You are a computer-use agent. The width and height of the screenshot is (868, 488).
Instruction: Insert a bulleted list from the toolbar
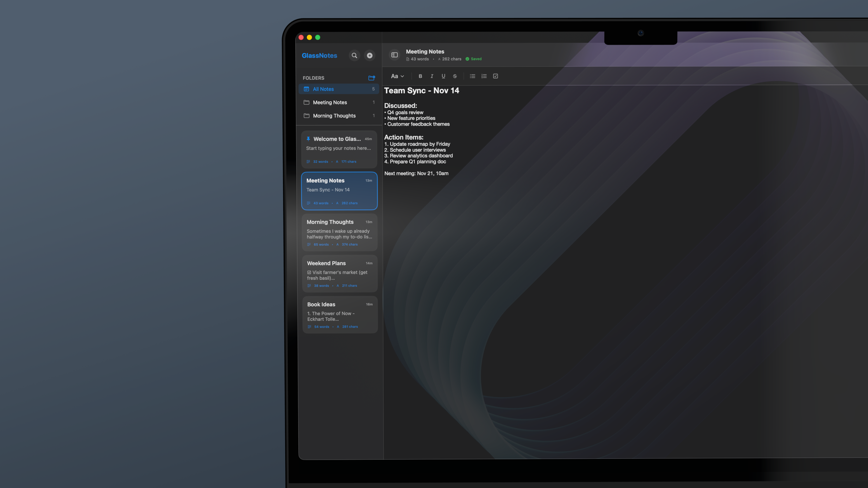tap(472, 76)
